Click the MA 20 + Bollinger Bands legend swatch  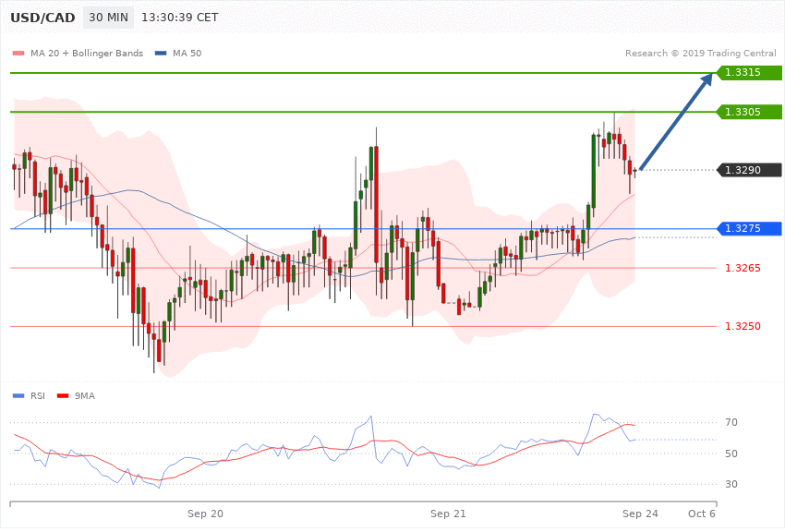click(18, 53)
